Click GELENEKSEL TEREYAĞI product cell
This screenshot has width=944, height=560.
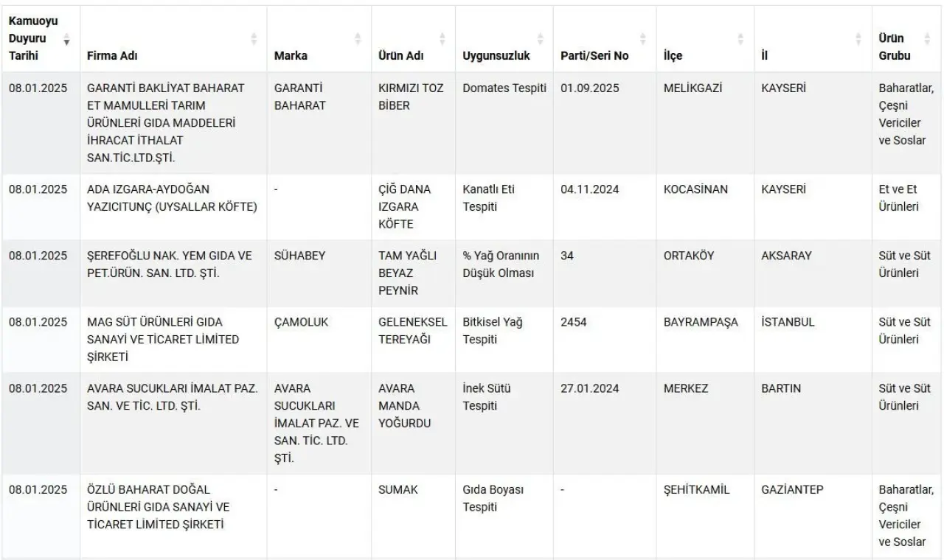[x=412, y=340]
